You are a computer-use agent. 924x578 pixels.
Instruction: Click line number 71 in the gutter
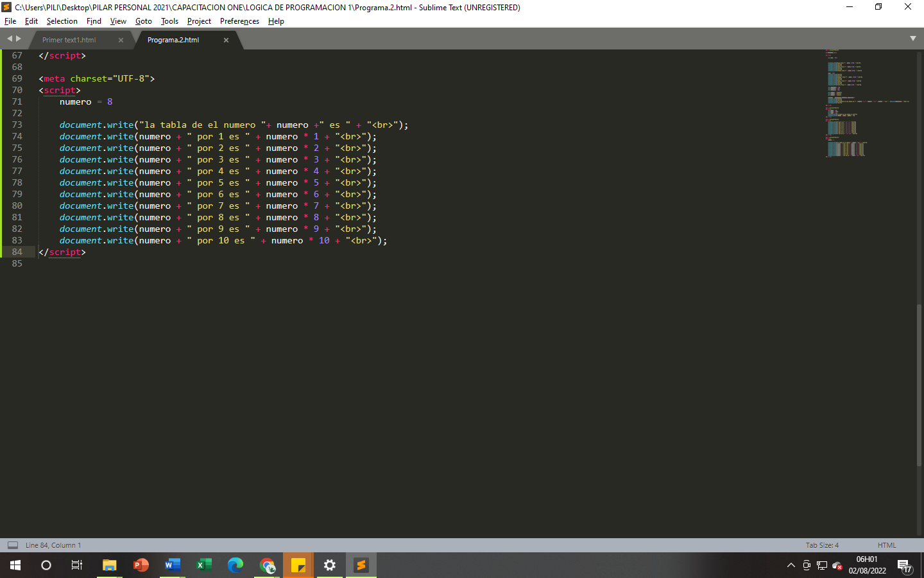[17, 101]
